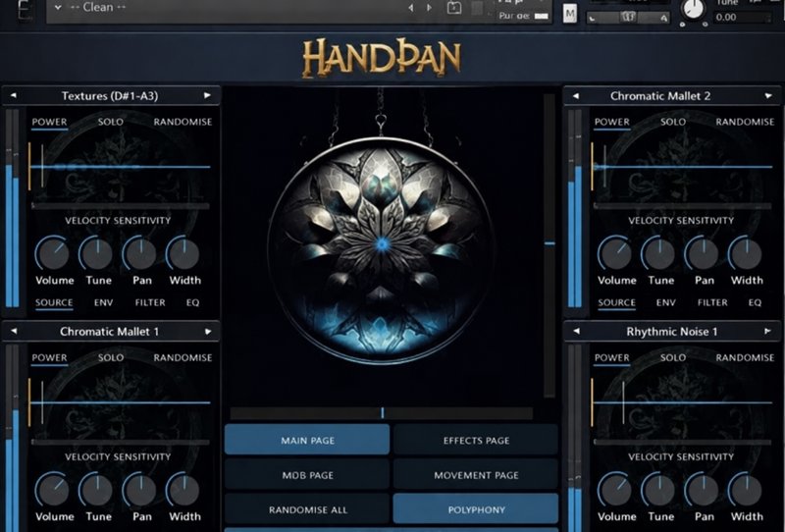Toggle SOLO for Rhythmic Noise 1

pos(673,357)
